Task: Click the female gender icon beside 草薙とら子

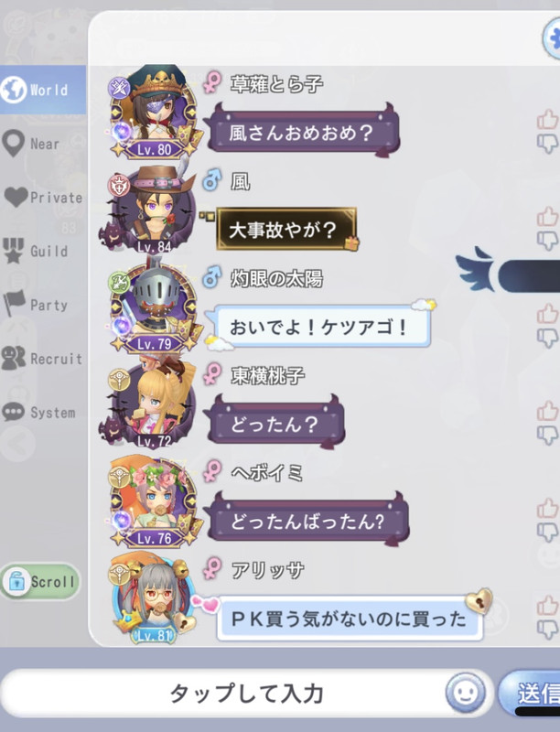Action: pyautogui.click(x=212, y=82)
